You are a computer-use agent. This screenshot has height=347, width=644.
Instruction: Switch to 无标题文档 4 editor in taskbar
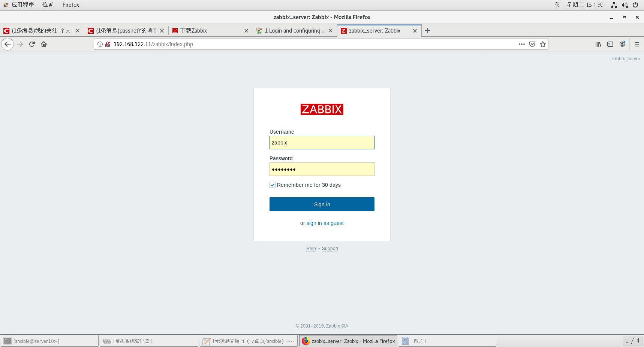click(x=249, y=341)
